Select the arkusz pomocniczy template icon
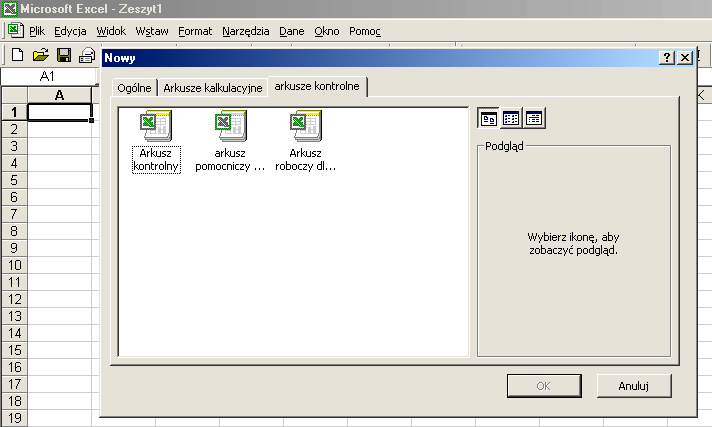This screenshot has width=712, height=427. [x=231, y=126]
